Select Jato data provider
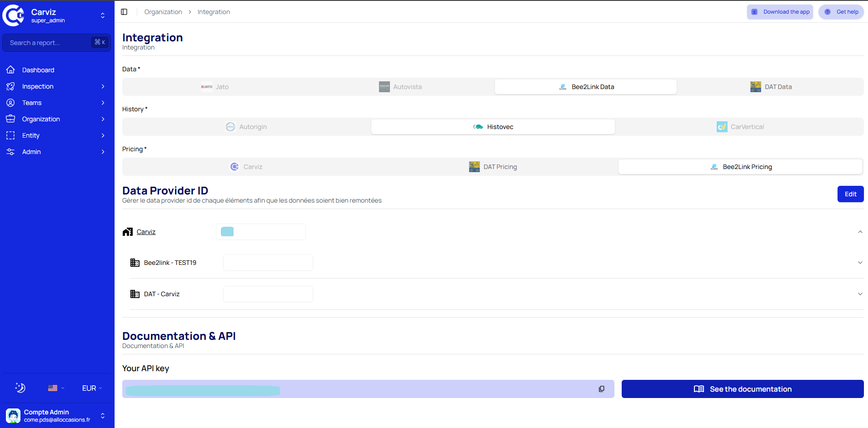Viewport: 868px width, 428px height. [215, 87]
